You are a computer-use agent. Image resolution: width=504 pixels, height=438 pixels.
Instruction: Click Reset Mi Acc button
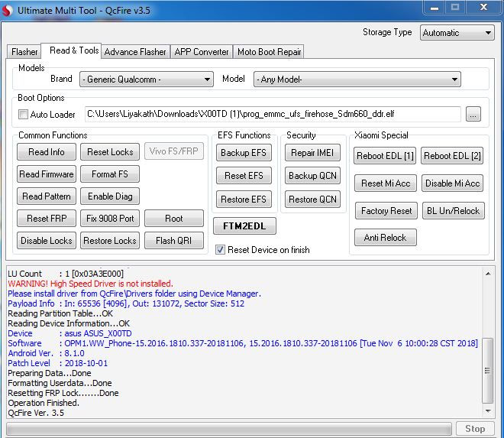coord(386,183)
